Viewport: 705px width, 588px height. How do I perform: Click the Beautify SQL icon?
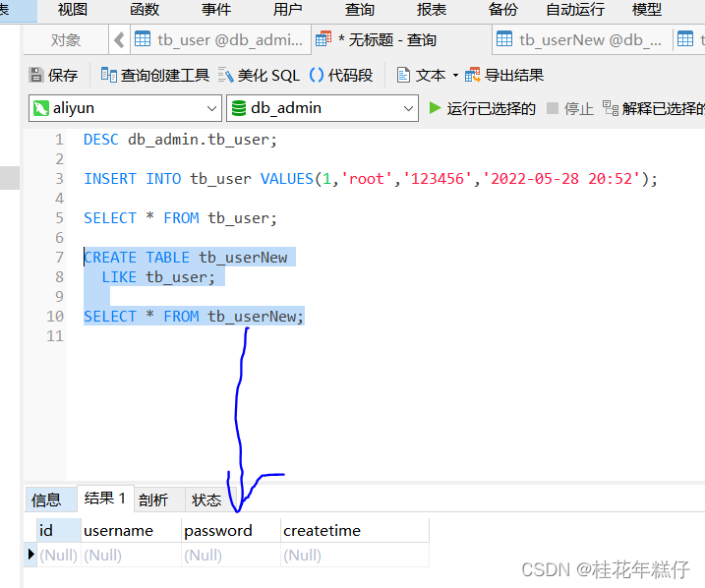coord(226,75)
